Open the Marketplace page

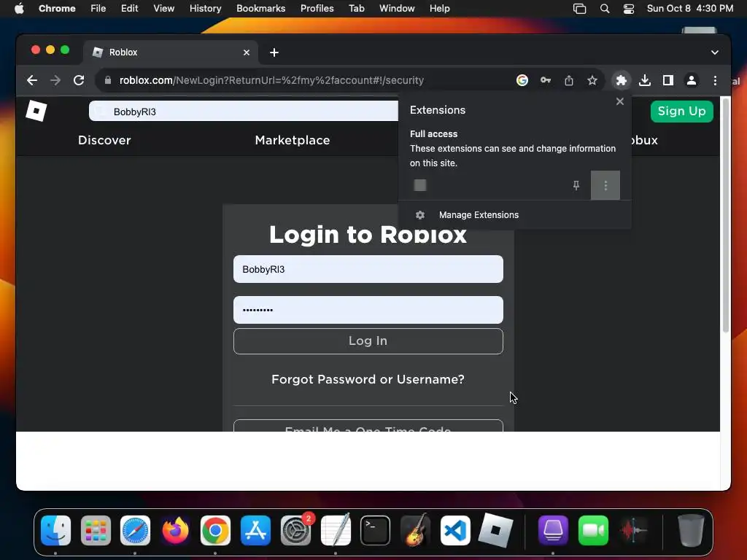click(x=293, y=140)
